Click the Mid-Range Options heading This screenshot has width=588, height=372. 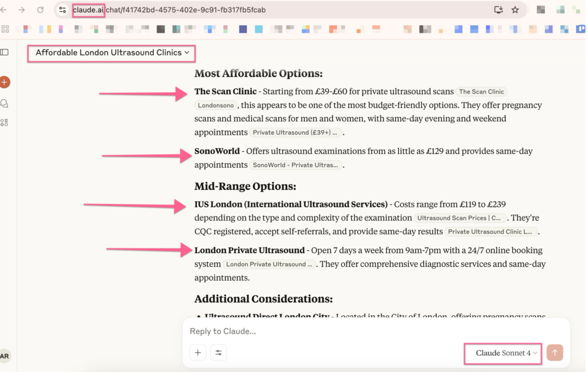click(x=245, y=187)
